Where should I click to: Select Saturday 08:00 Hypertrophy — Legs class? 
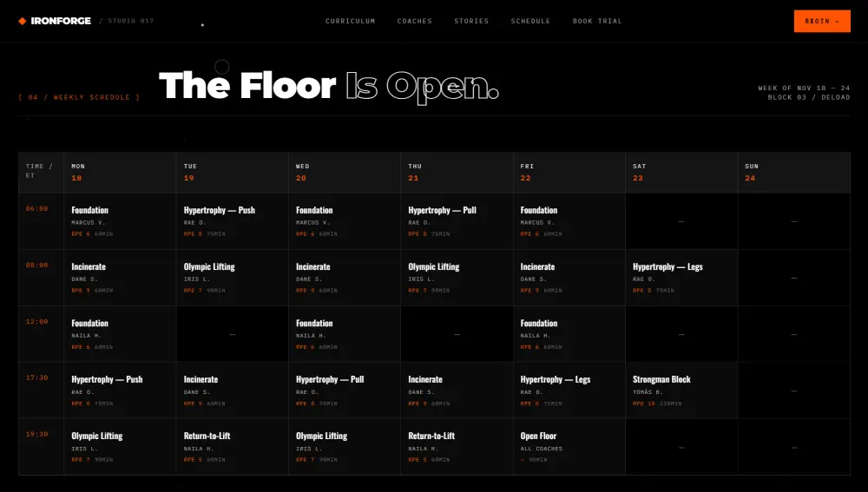pyautogui.click(x=682, y=278)
